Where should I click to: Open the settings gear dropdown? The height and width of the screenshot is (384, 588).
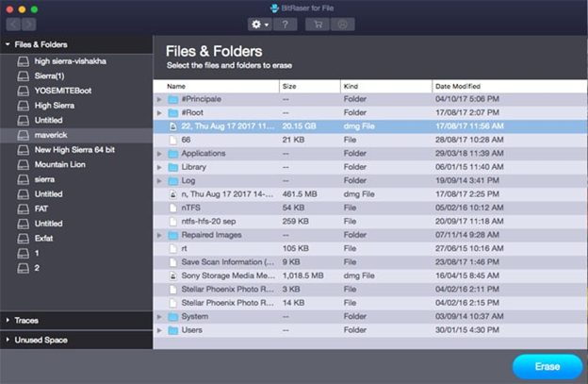click(259, 25)
